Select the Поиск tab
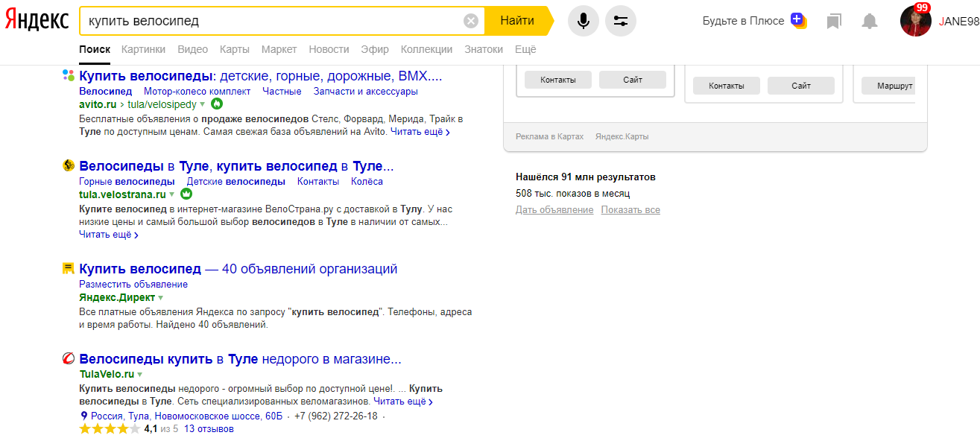 [95, 49]
